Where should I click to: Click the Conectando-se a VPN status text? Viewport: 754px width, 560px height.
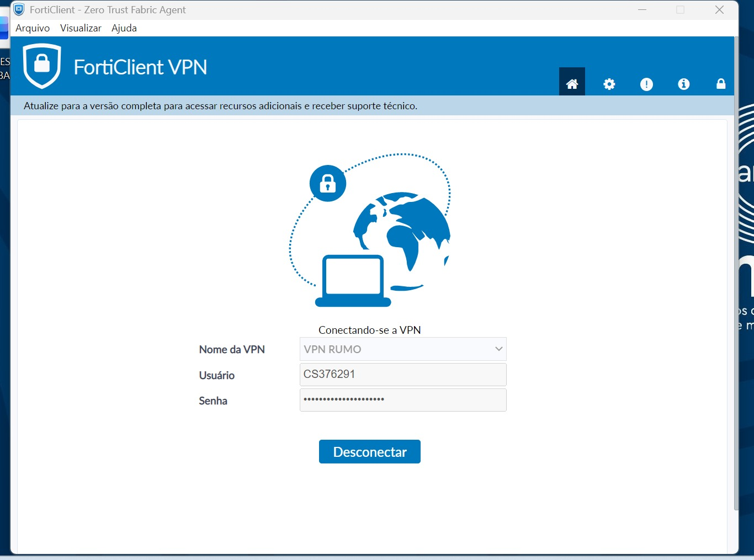click(x=370, y=330)
